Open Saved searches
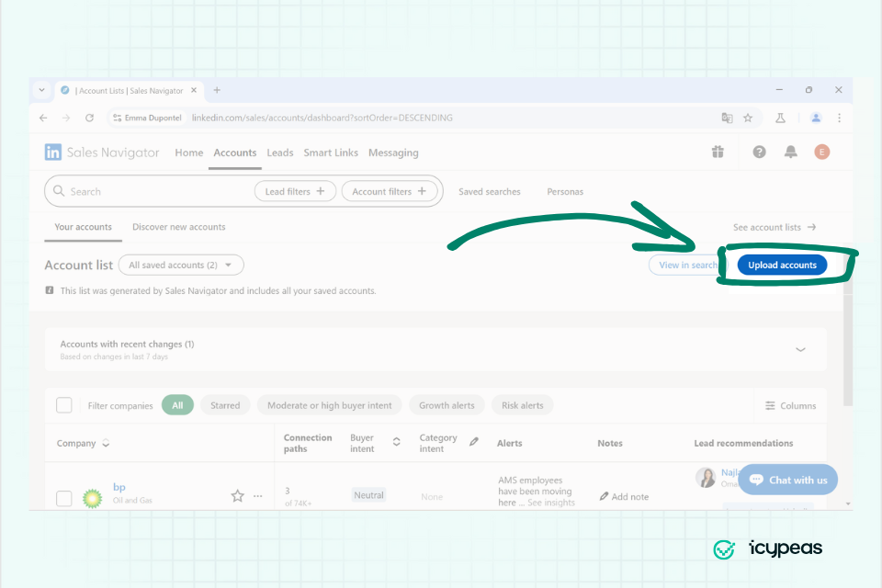Screen dimensions: 882x588 coord(490,191)
